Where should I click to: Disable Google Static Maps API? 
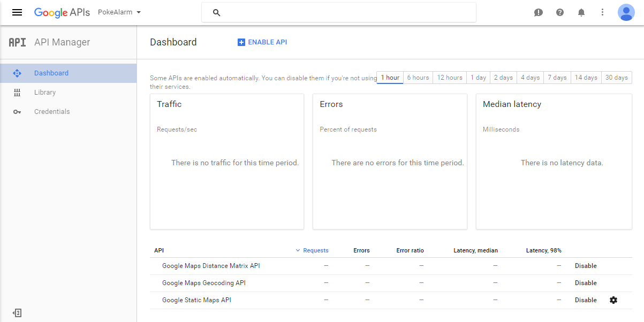coord(586,300)
